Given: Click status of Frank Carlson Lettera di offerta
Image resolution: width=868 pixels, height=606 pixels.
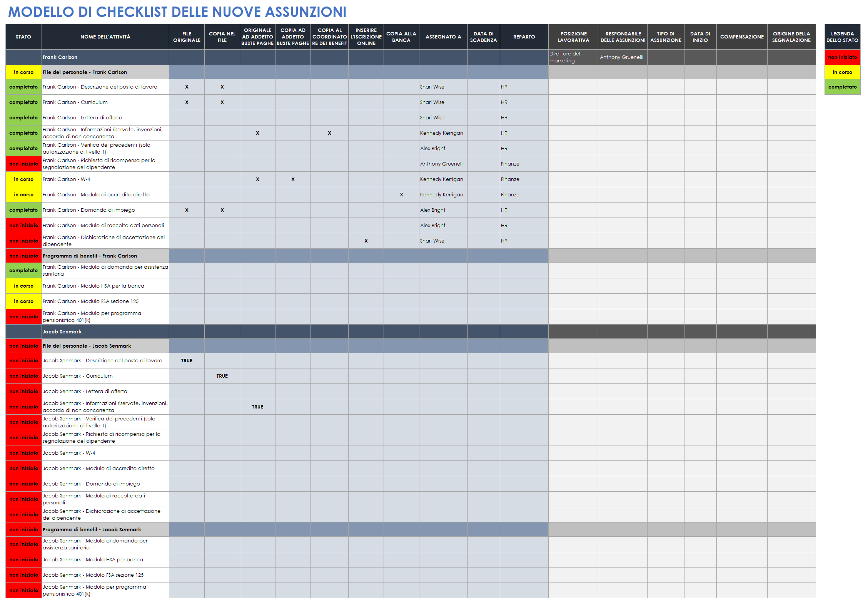Looking at the screenshot, I should coord(23,117).
